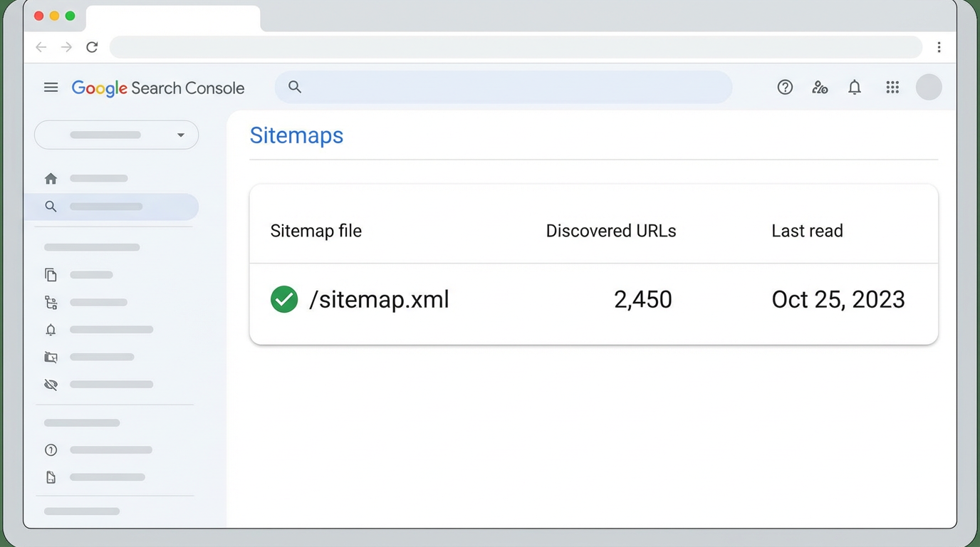This screenshot has height=547, width=980.
Task: Open the Home section in the sidebar
Action: [x=51, y=178]
